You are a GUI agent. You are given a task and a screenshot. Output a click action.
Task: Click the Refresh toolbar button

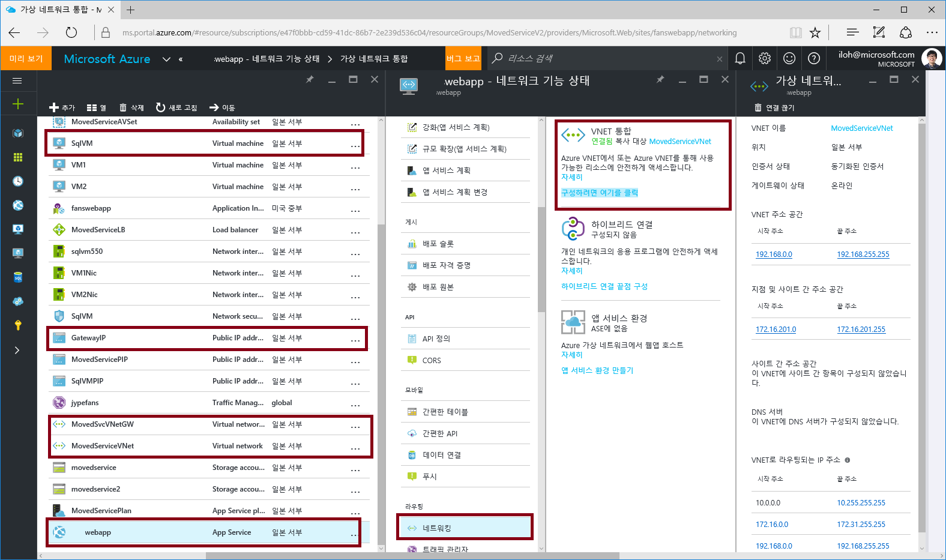point(176,107)
